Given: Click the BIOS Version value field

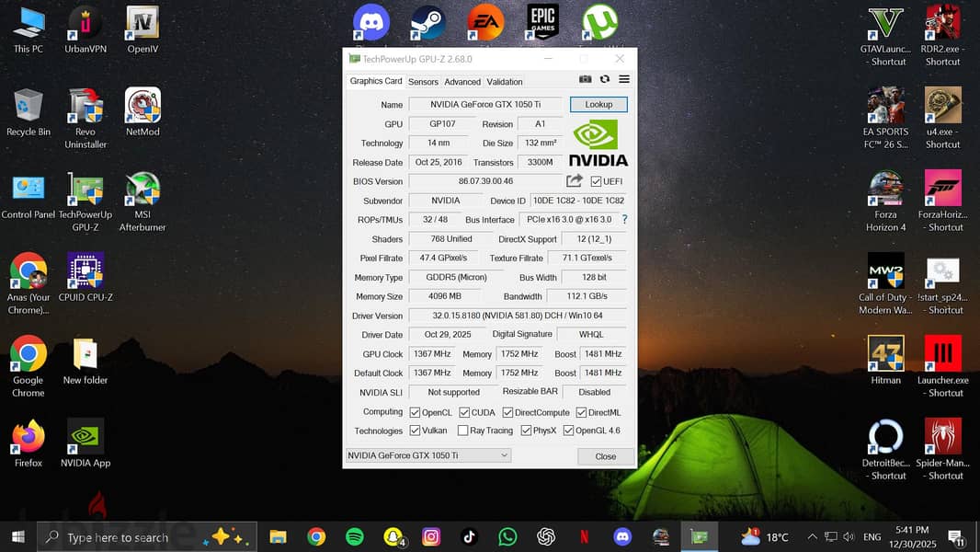Looking at the screenshot, I should (485, 181).
